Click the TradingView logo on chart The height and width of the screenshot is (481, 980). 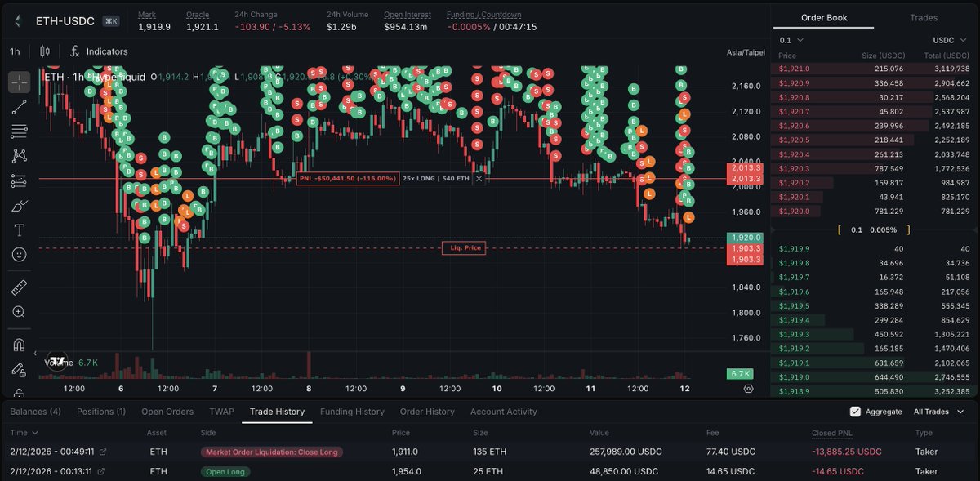58,361
